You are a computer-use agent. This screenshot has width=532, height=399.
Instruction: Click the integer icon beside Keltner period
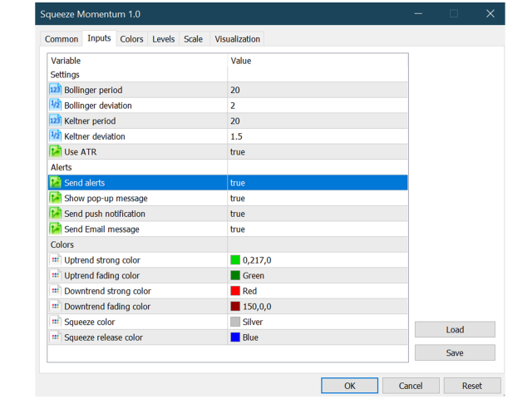click(x=55, y=121)
